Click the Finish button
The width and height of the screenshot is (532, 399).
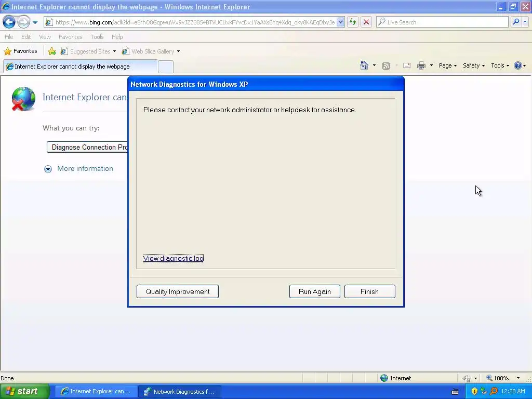click(369, 291)
